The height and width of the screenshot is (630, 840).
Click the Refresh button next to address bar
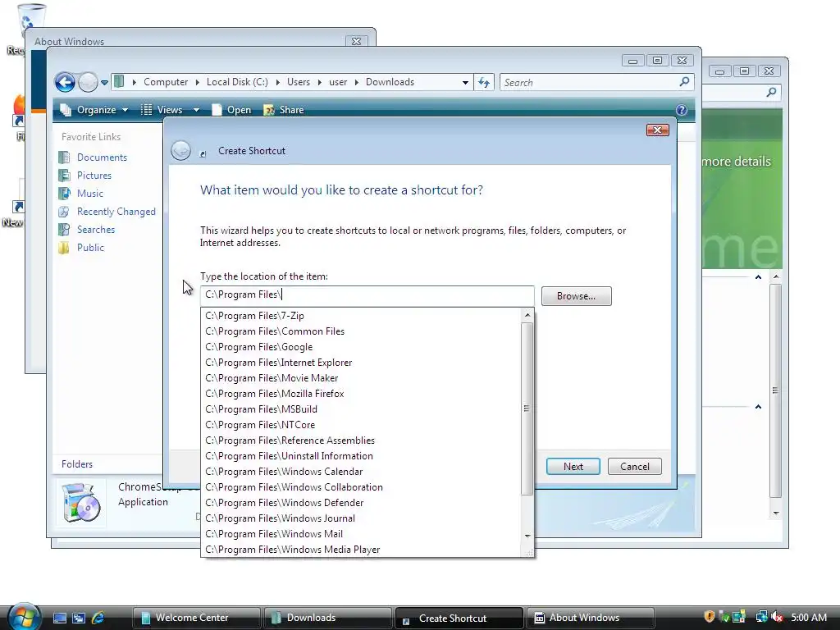click(484, 83)
